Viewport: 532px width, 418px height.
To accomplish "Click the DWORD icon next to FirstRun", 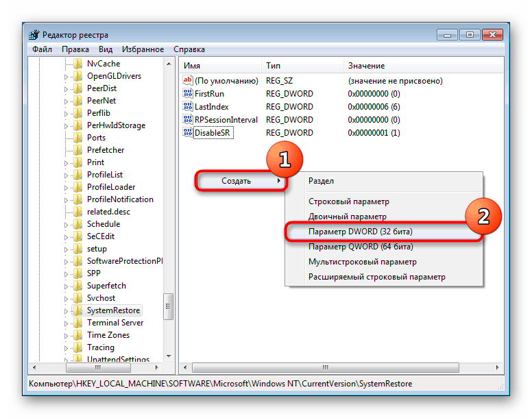I will click(x=188, y=93).
